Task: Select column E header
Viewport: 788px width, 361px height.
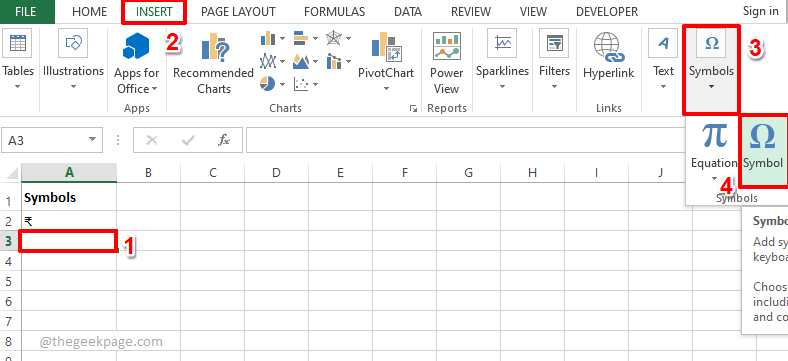Action: point(340,173)
